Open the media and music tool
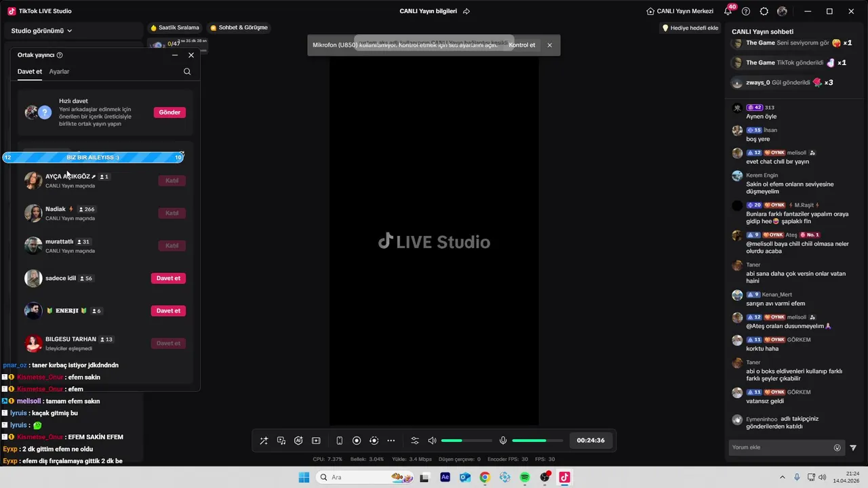The image size is (868, 488). [x=281, y=441]
